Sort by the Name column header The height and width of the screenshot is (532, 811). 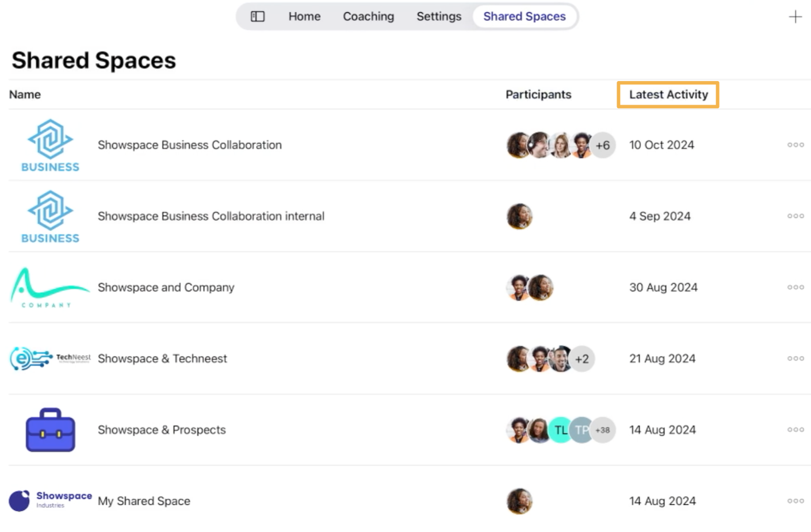pos(25,94)
